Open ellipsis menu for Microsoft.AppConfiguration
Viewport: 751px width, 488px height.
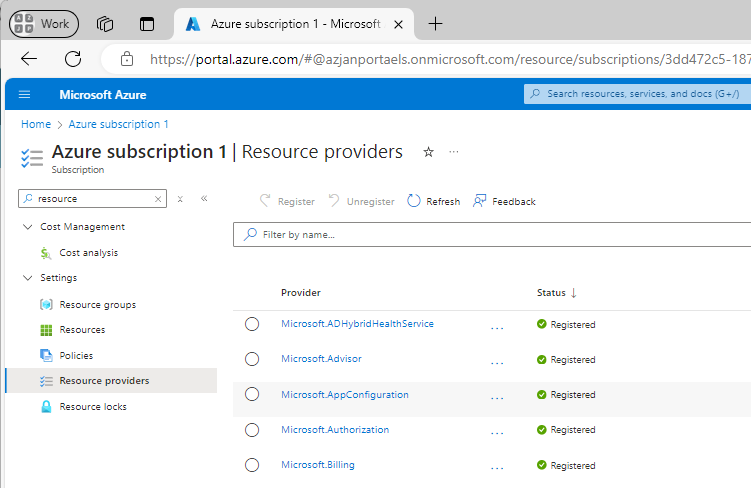click(x=497, y=397)
